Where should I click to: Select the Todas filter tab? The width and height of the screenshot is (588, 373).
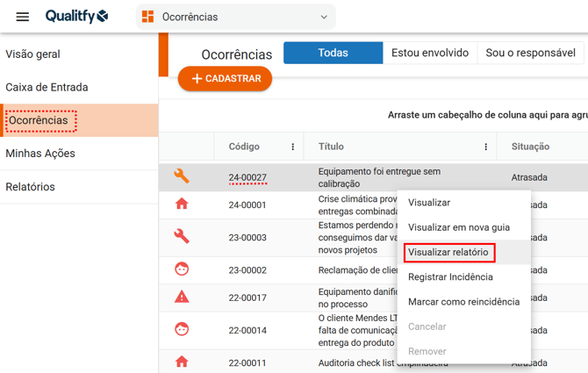pyautogui.click(x=333, y=53)
